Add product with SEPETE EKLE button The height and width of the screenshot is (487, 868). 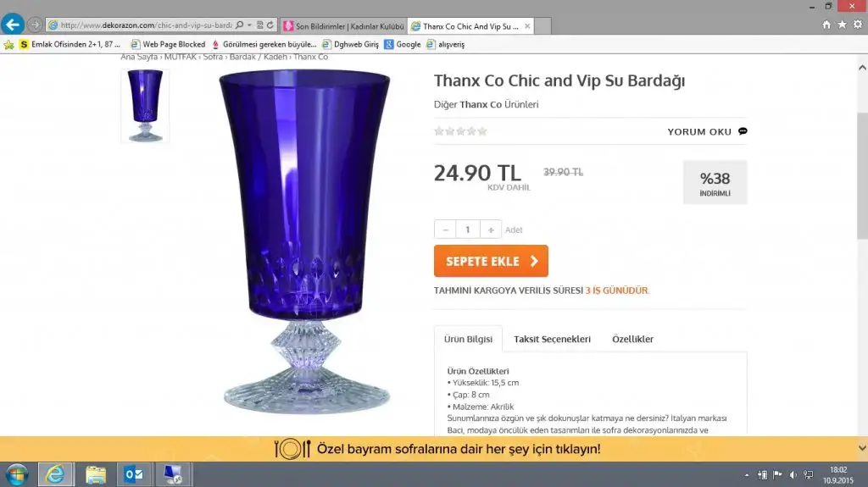(x=491, y=261)
